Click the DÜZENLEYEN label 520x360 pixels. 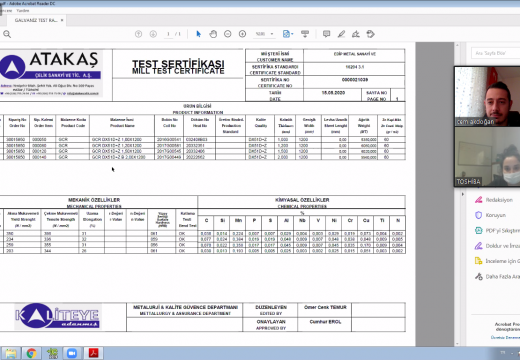click(x=271, y=307)
